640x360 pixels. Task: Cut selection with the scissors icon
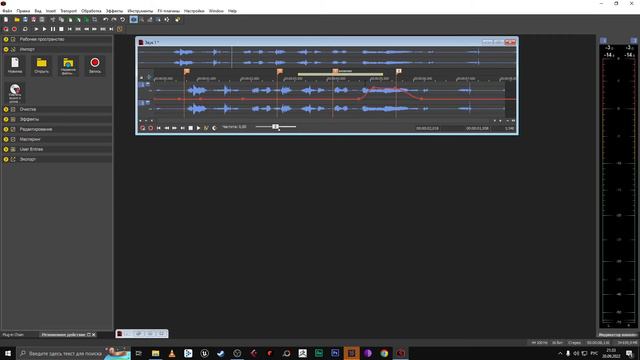53,20
